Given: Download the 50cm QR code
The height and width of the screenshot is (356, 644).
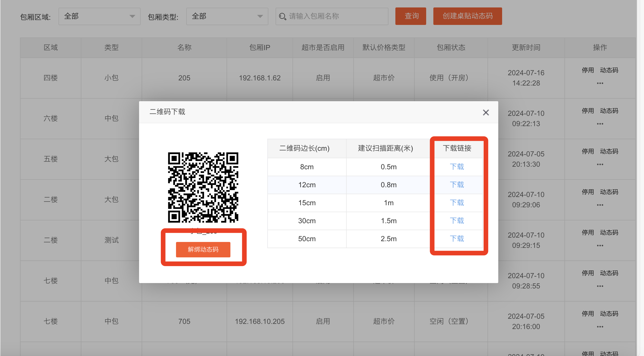Looking at the screenshot, I should coord(457,239).
